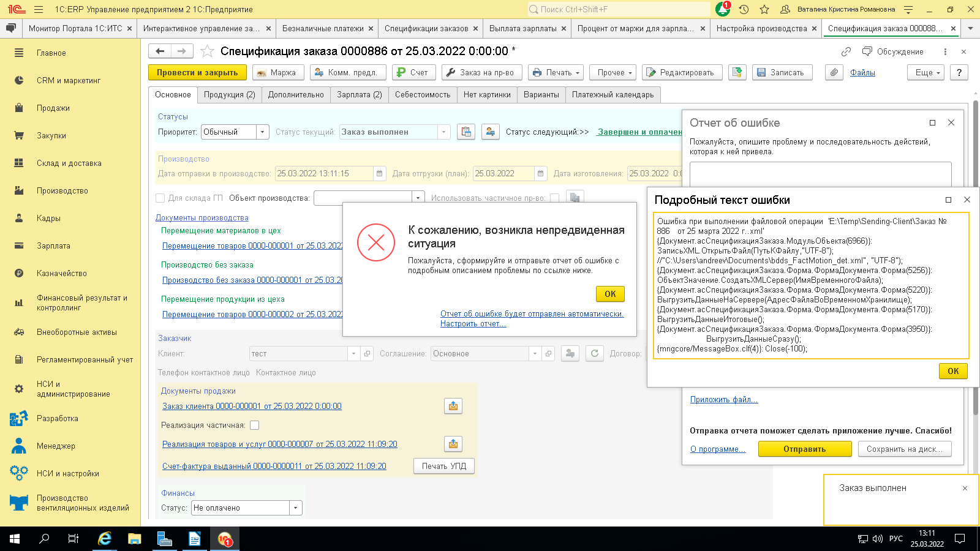The height and width of the screenshot is (551, 980).
Task: Open File Explorer from taskbar
Action: click(x=135, y=539)
